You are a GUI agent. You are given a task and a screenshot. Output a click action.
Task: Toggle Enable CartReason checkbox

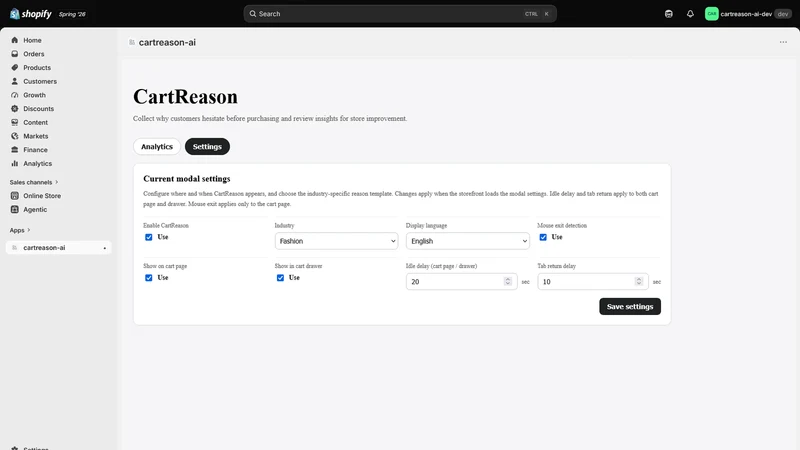148,237
